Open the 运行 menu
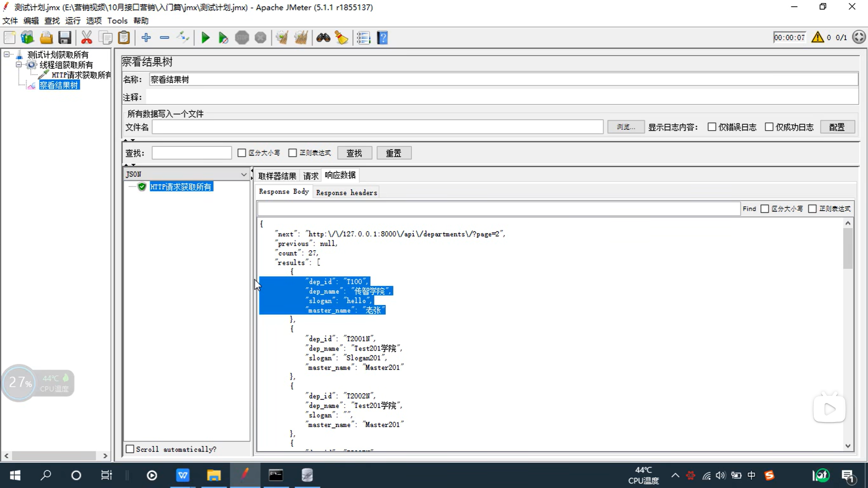 tap(73, 21)
